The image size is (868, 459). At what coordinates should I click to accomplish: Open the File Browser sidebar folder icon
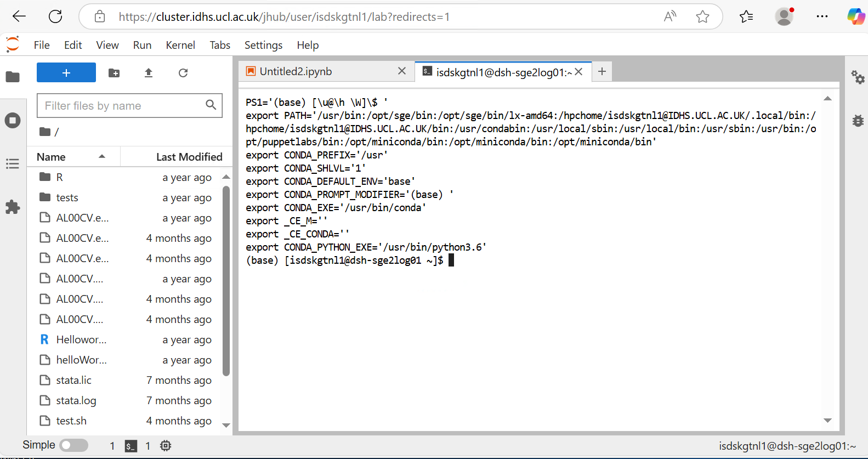tap(13, 77)
